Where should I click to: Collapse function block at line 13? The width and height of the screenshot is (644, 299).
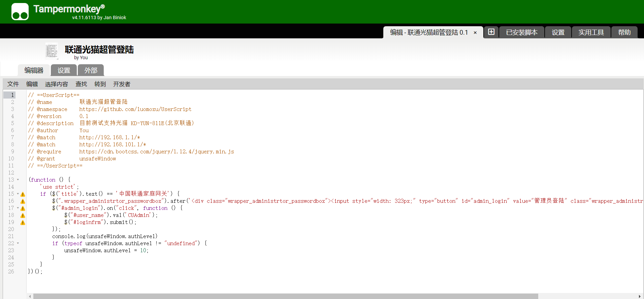pyautogui.click(x=18, y=180)
